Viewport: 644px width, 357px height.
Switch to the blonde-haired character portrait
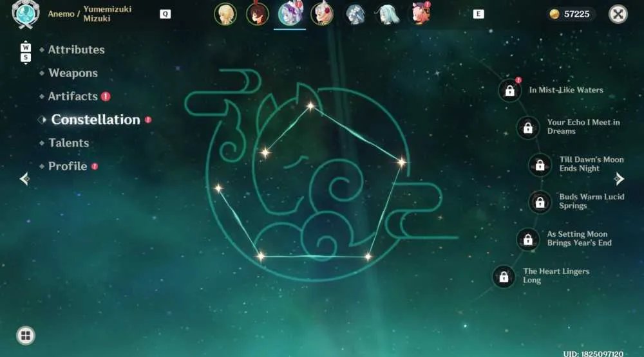pos(225,14)
